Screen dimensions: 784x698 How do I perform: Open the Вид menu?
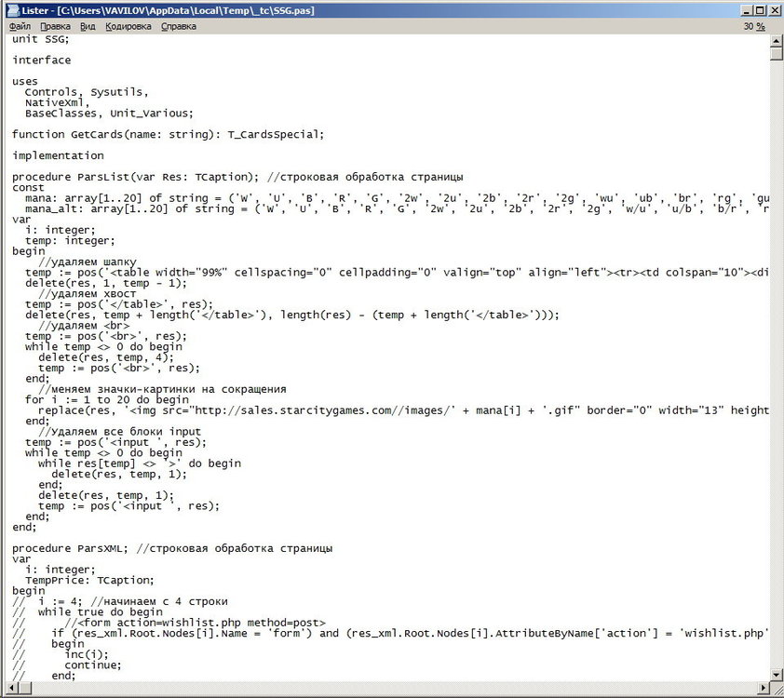(88, 27)
